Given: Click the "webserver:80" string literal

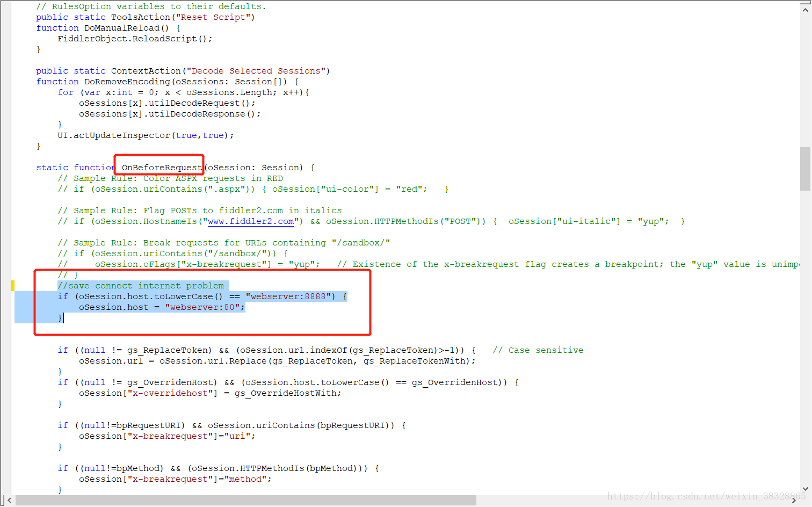Looking at the screenshot, I should pos(202,307).
